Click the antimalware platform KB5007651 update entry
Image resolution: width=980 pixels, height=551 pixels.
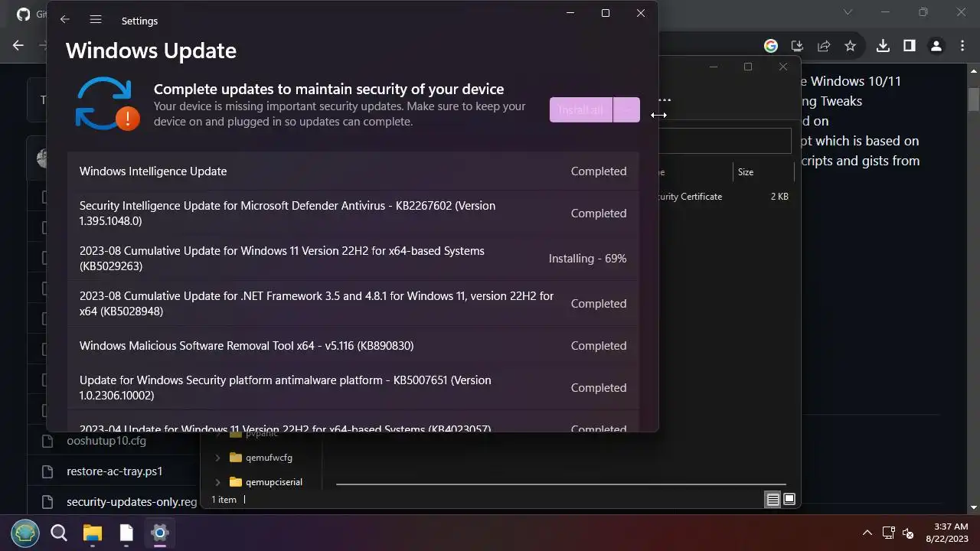[x=353, y=388]
